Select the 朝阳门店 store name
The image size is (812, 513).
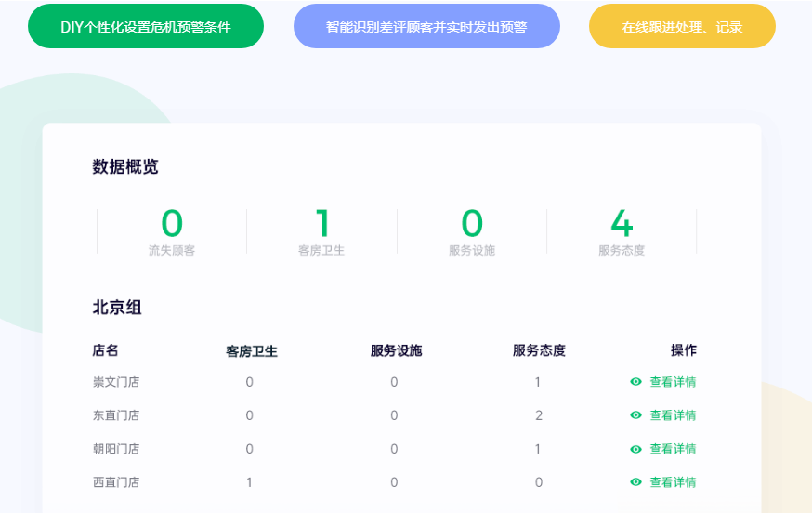(116, 449)
